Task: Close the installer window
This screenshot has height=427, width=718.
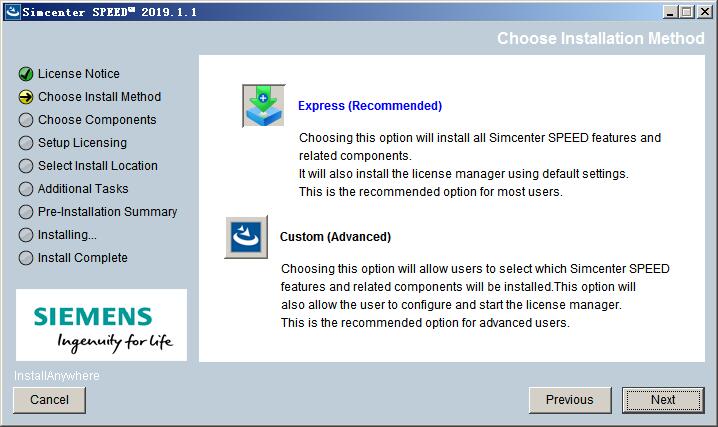Action: (x=705, y=12)
